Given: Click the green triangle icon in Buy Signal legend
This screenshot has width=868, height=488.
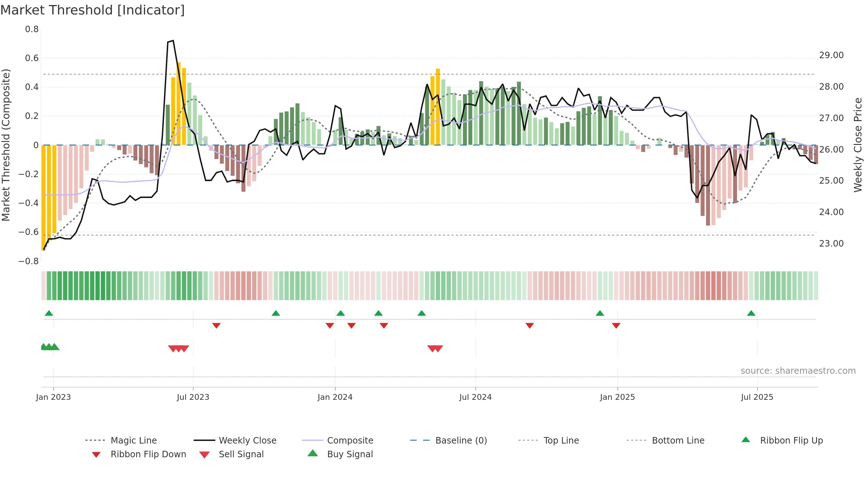Looking at the screenshot, I should (x=313, y=453).
